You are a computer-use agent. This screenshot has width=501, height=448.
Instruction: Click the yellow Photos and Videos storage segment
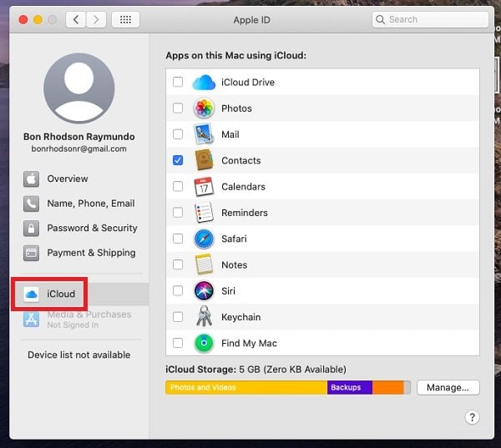tap(246, 387)
